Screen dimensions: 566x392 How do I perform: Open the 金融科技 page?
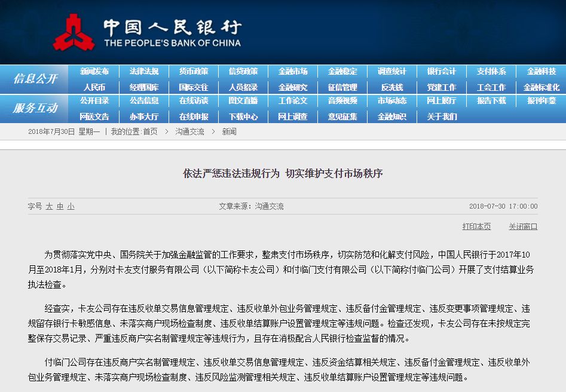pyautogui.click(x=541, y=71)
